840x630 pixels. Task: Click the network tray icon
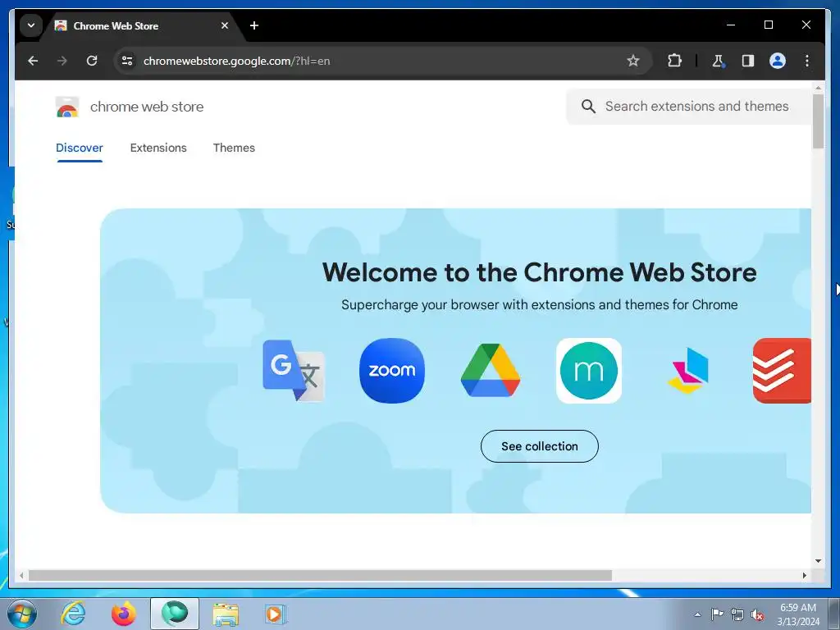pyautogui.click(x=737, y=614)
